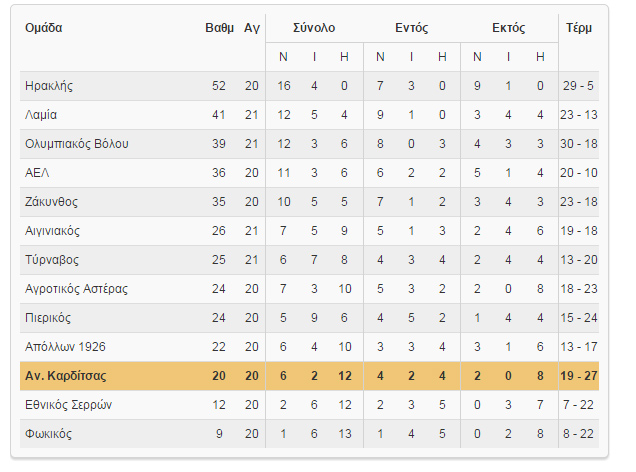Click Ηρακλής goal tally 29 - 5
The height and width of the screenshot is (472, 636).
[x=578, y=86]
